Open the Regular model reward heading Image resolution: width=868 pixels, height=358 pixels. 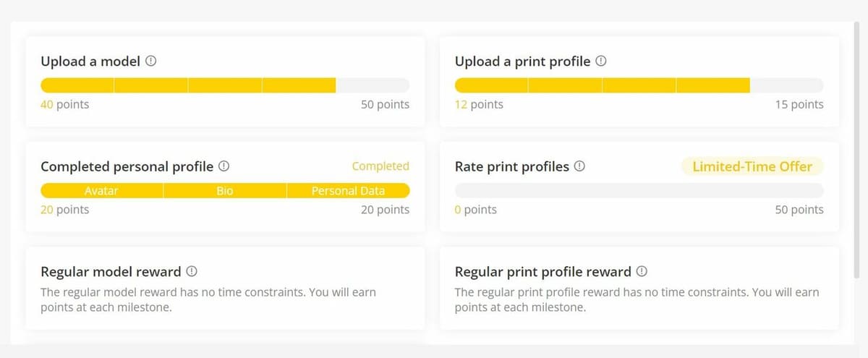tap(111, 272)
